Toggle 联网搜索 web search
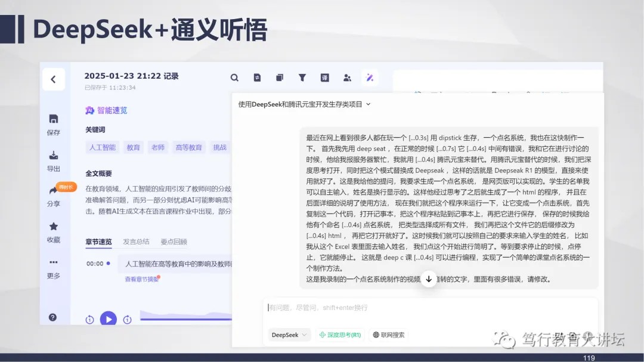 click(x=389, y=335)
